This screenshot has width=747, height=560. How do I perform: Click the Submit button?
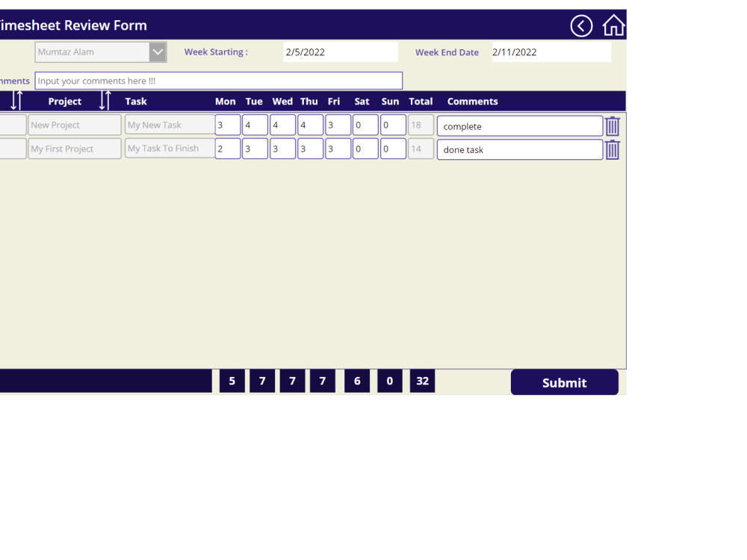(564, 382)
